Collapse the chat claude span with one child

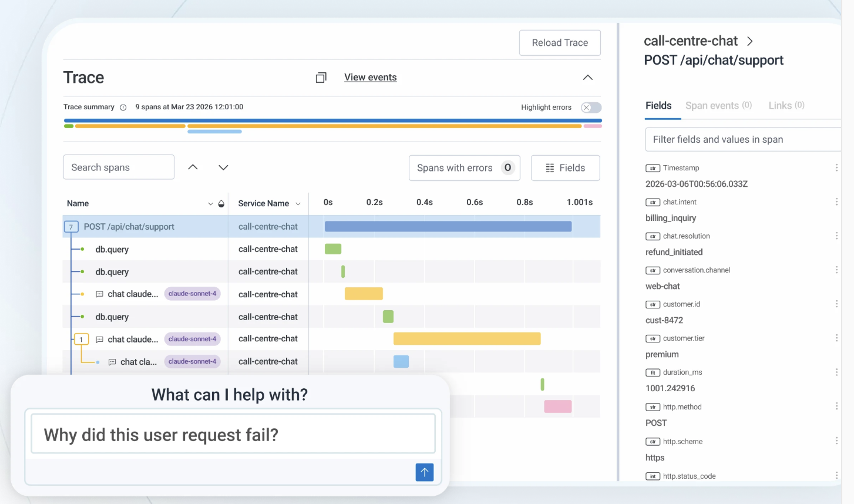coord(81,340)
